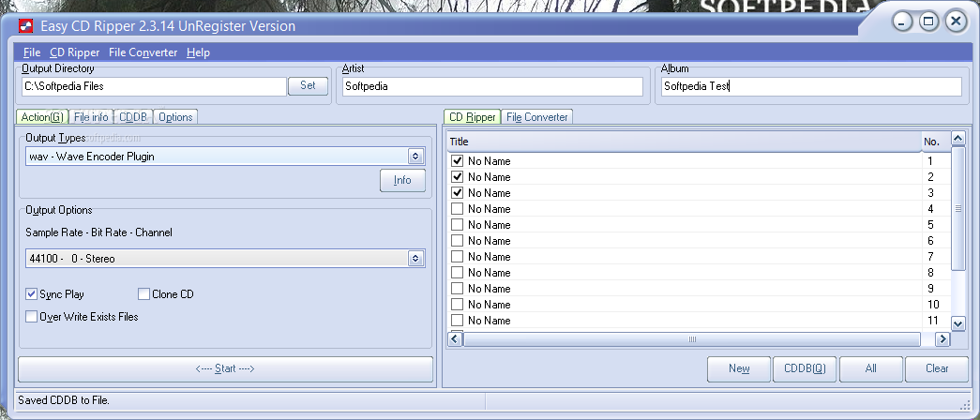Expand the Sample Rate Bit Rate dropdown
The image size is (980, 420).
pyautogui.click(x=415, y=258)
